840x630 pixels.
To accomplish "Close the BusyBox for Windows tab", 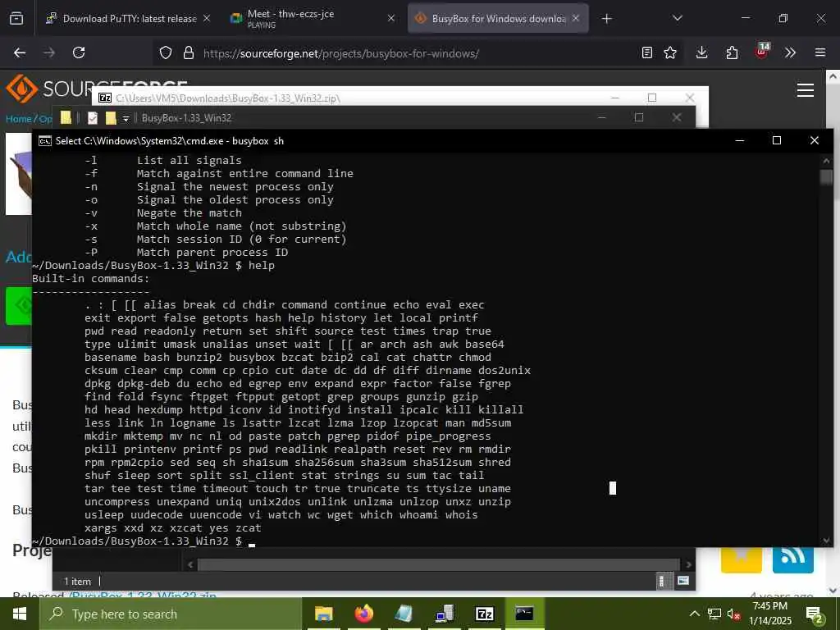I will (x=576, y=19).
